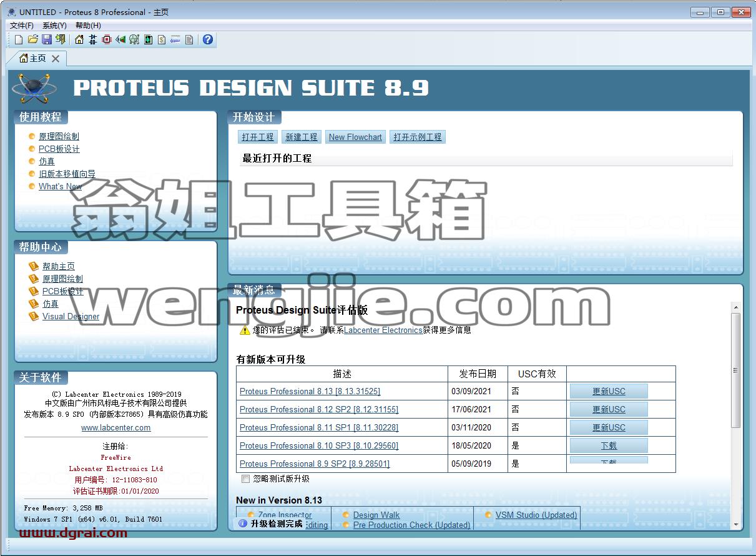Click the blue Help question mark icon
This screenshot has width=756, height=556.
[208, 39]
